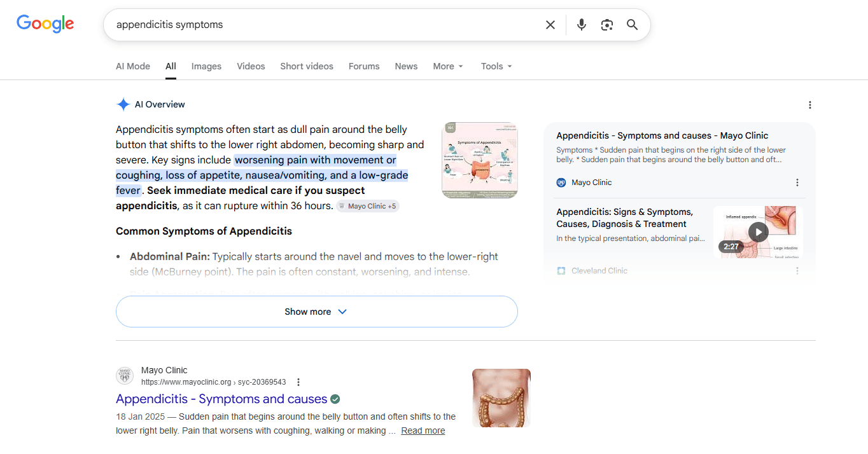This screenshot has height=454, width=868.
Task: Switch to the AI Mode tab
Action: pos(133,66)
